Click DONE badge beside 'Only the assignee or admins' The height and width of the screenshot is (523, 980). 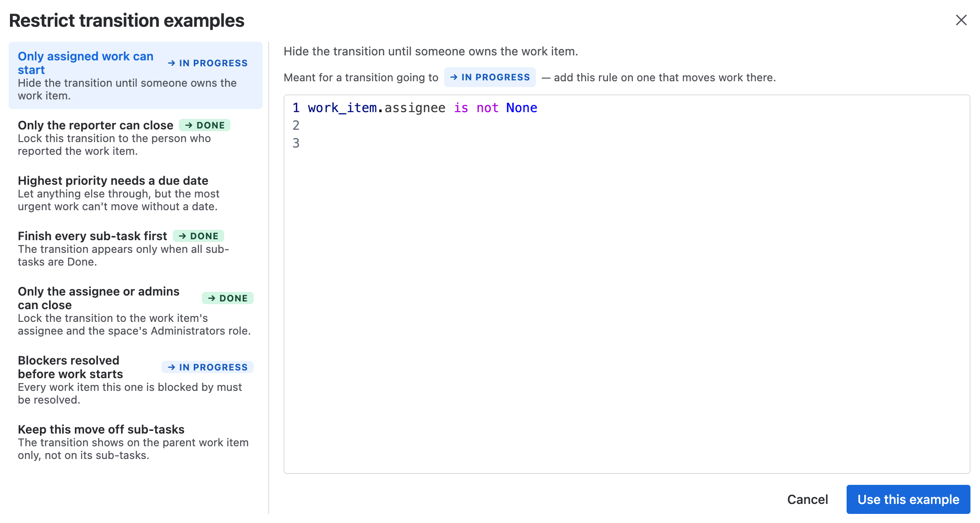click(228, 298)
